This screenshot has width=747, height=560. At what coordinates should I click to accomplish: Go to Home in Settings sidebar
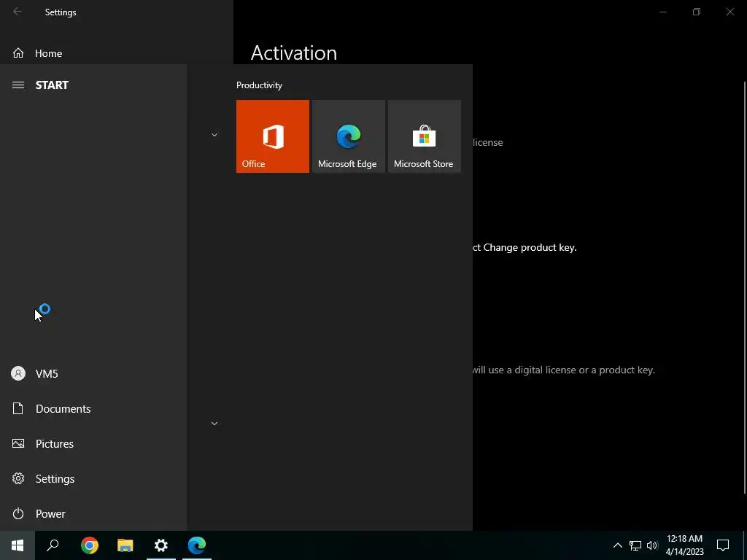[117, 53]
